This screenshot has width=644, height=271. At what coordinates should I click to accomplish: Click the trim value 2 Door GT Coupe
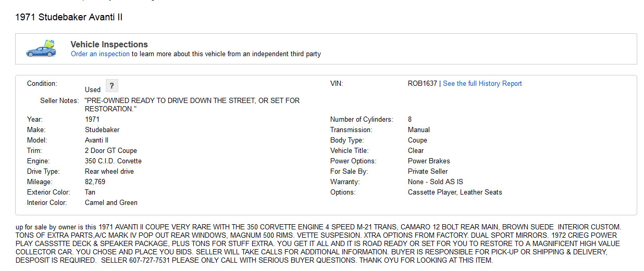tap(110, 150)
